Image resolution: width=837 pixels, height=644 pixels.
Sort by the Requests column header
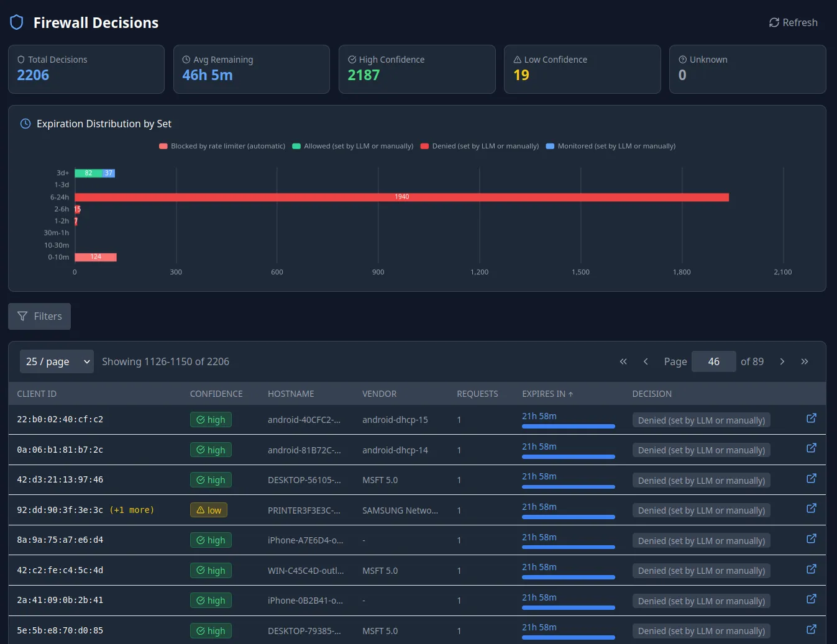[477, 394]
